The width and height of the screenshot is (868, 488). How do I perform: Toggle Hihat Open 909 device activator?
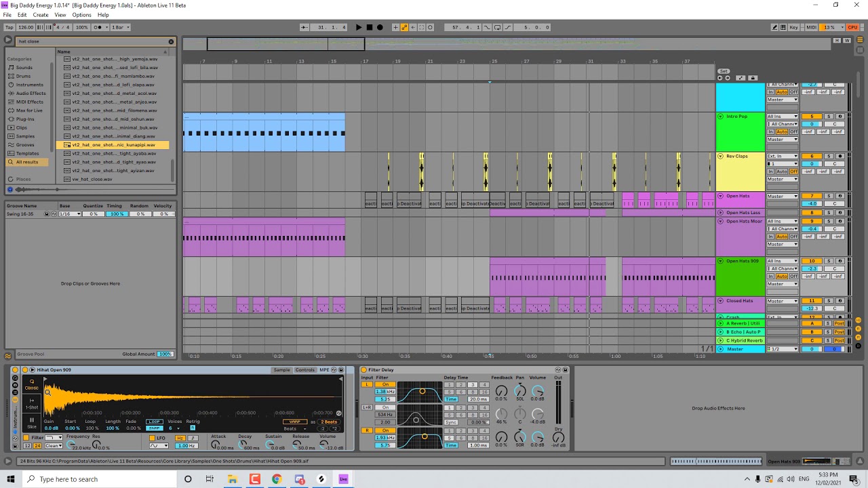25,370
